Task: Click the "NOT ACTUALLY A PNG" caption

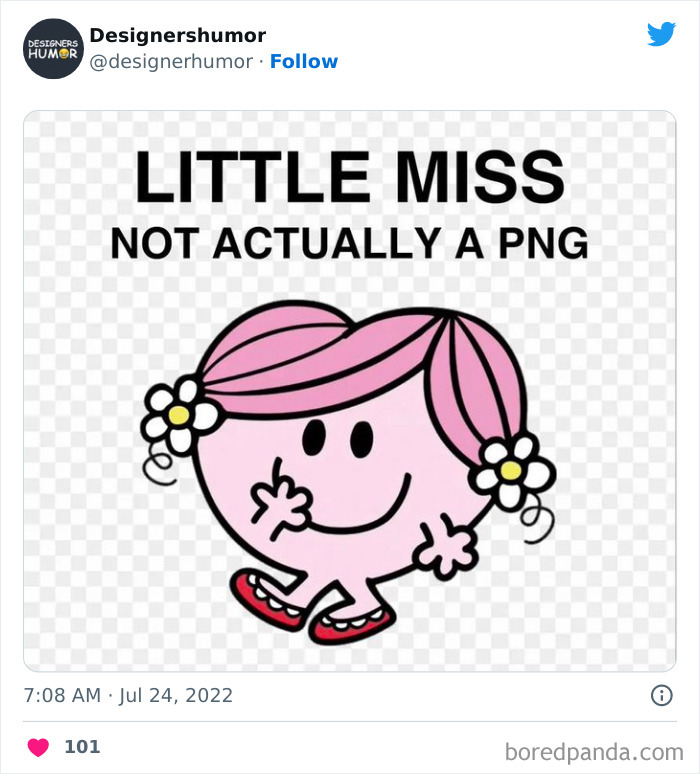Action: tap(349, 242)
